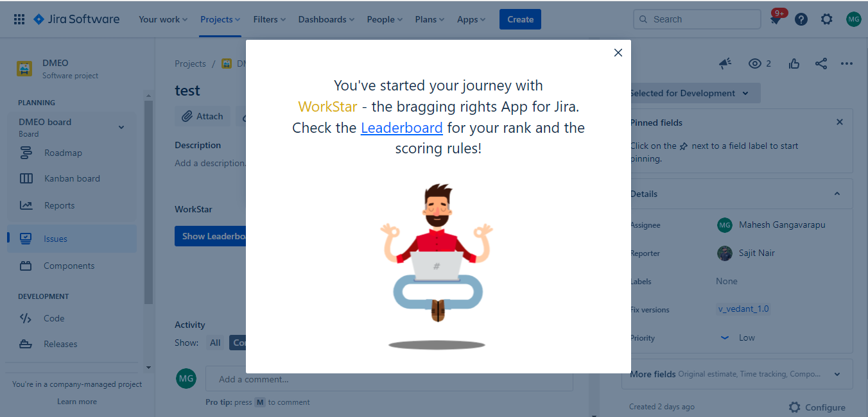Click the assignee Mahesh Gangavarapu

pos(782,225)
